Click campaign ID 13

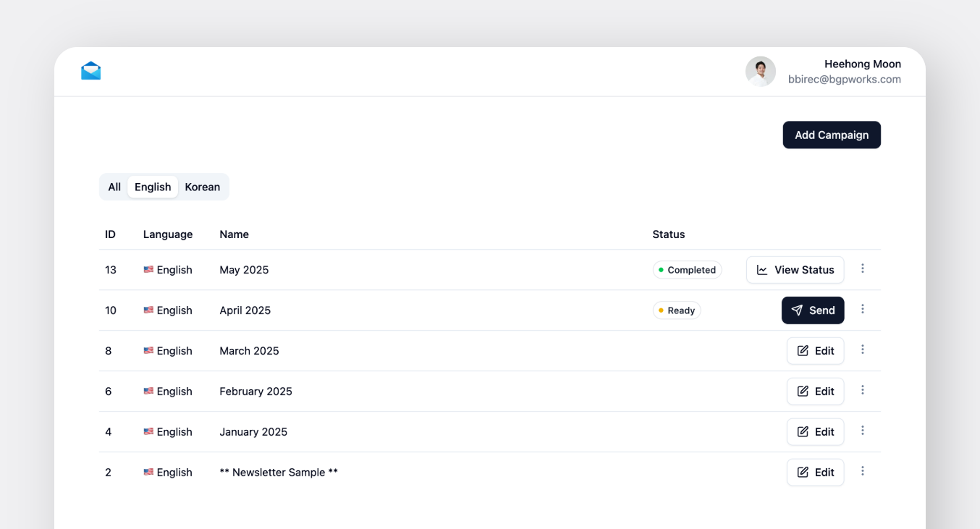pyautogui.click(x=111, y=270)
